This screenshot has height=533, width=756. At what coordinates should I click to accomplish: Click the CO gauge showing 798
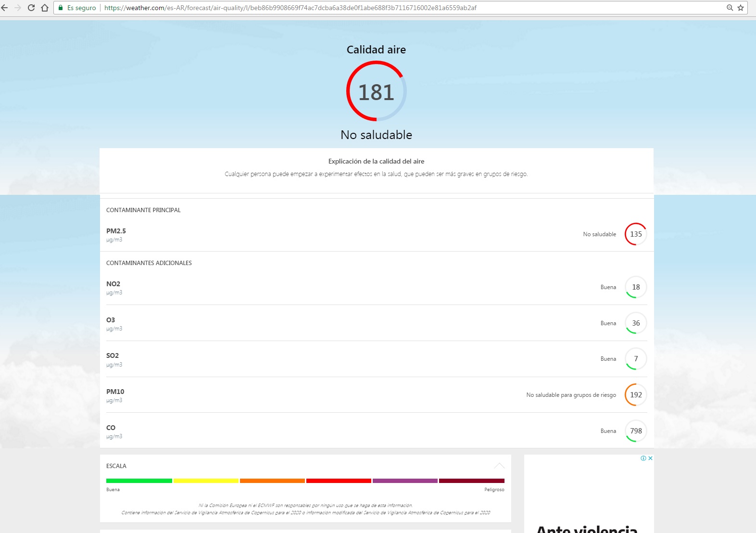tap(635, 431)
